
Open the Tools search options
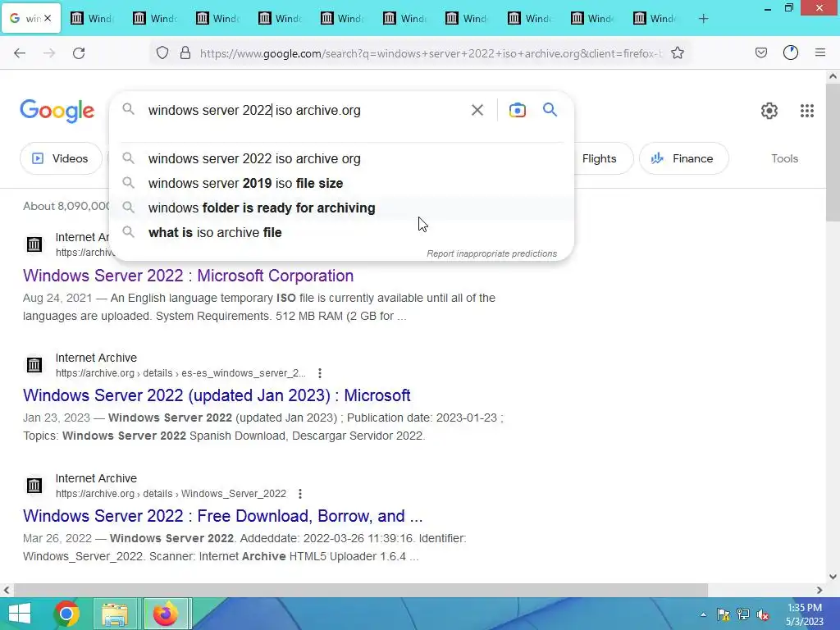pyautogui.click(x=784, y=158)
